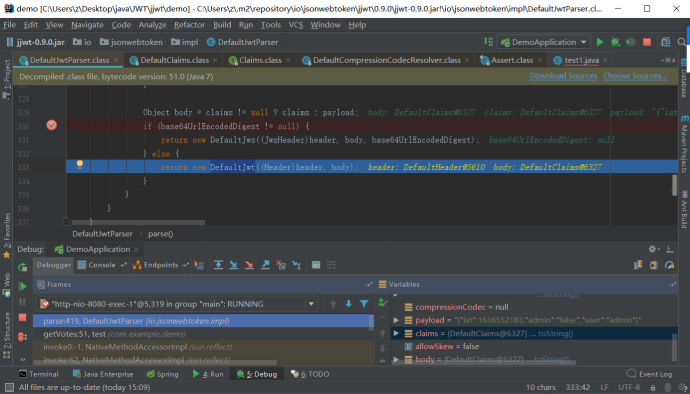Open the thread selector http-nio-8080-exec-1 dropdown
Image resolution: width=690 pixels, height=394 pixels.
(176, 304)
